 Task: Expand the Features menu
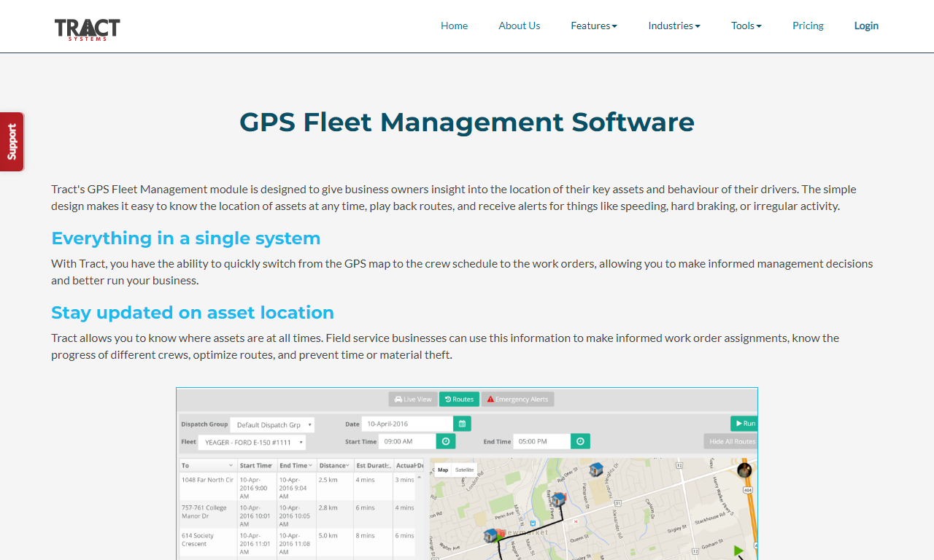pyautogui.click(x=594, y=26)
